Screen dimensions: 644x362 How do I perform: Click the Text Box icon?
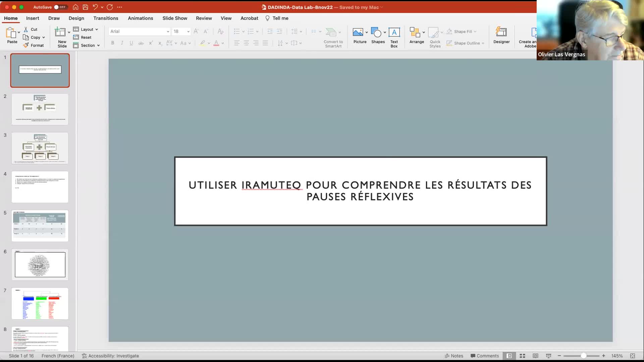[394, 33]
